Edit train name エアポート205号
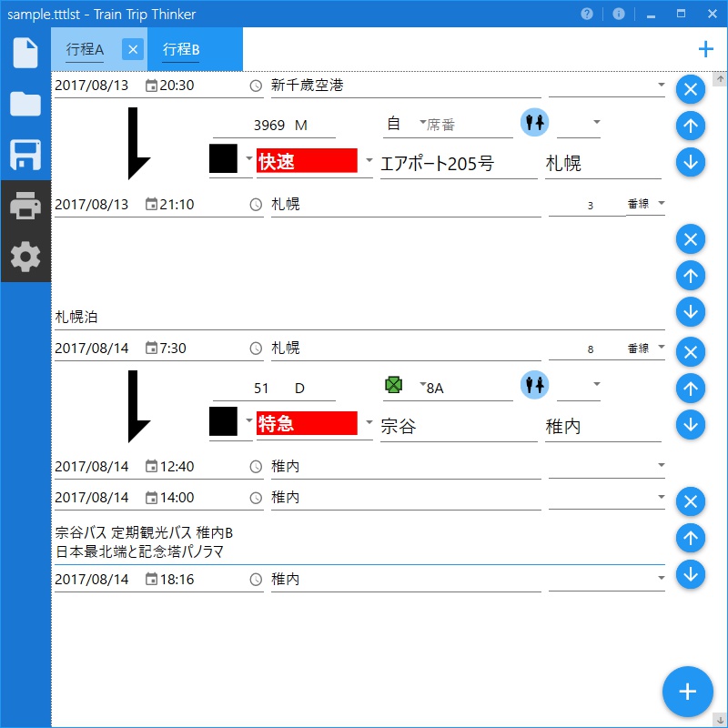Screen dimensions: 728x728 coord(459,164)
